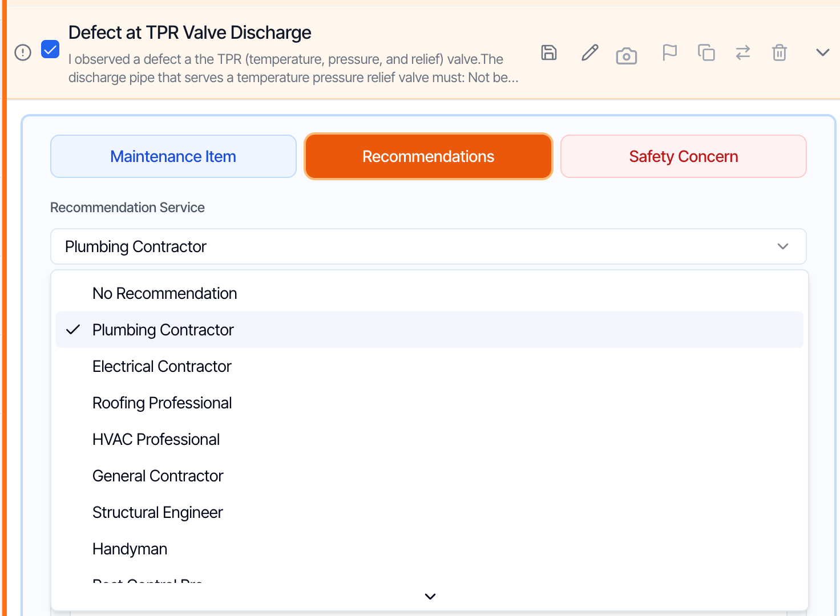
Task: Delete the defect with the trash icon
Action: click(780, 52)
